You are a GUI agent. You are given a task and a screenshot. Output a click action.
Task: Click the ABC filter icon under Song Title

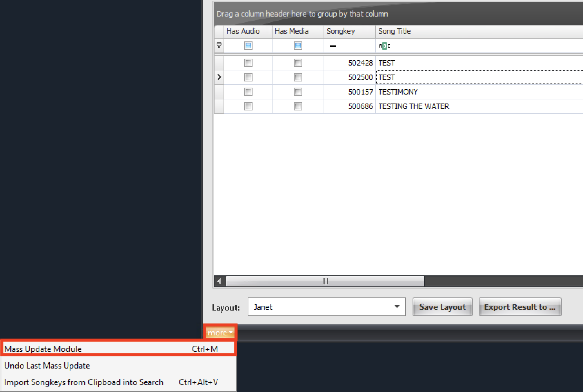click(384, 46)
